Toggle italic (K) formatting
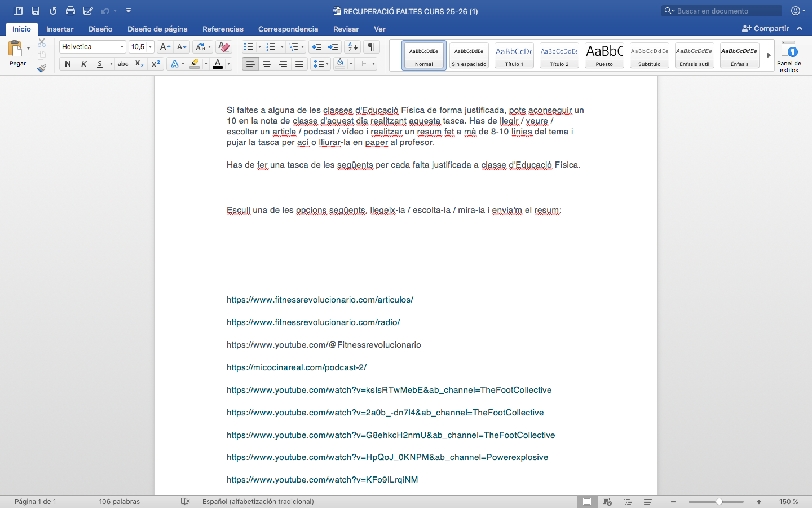 coord(83,64)
